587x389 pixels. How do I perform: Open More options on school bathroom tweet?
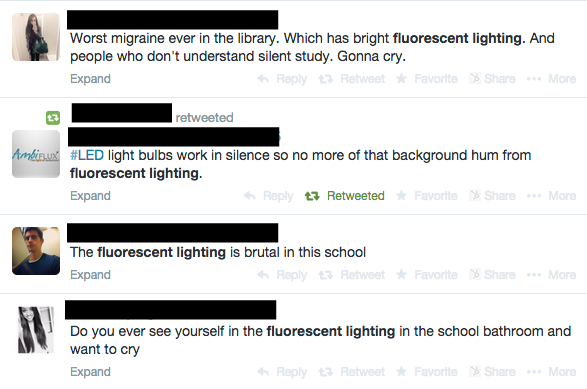[x=551, y=372]
